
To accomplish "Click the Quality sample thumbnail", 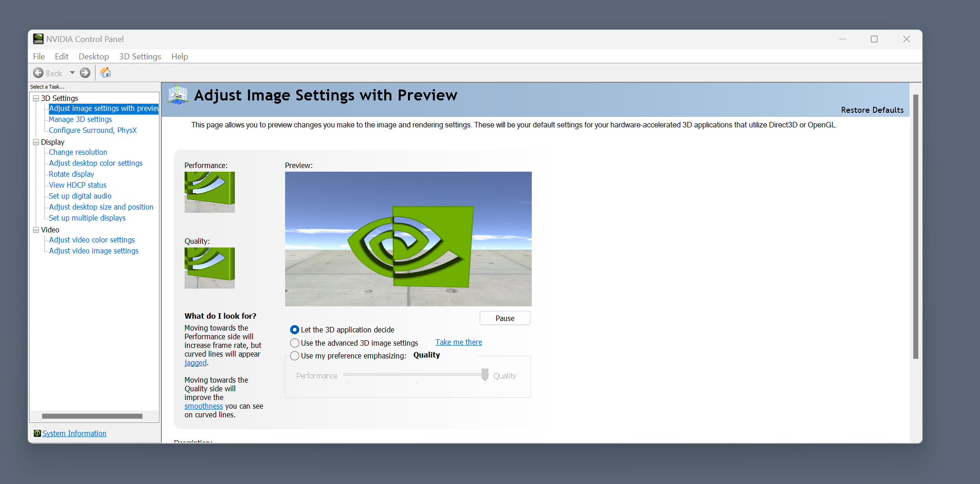I will coord(210,268).
